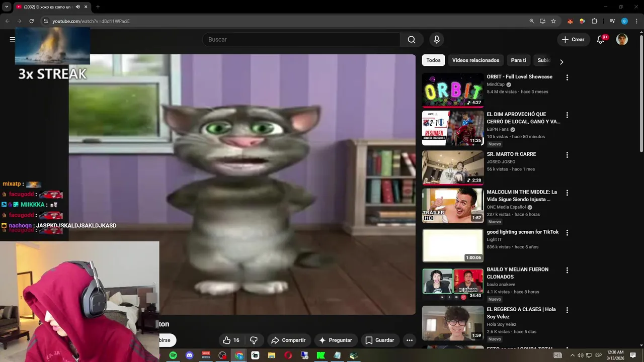644x362 pixels.
Task: Open options menu for EL REGRESO A CLASES
Action: pos(567,310)
